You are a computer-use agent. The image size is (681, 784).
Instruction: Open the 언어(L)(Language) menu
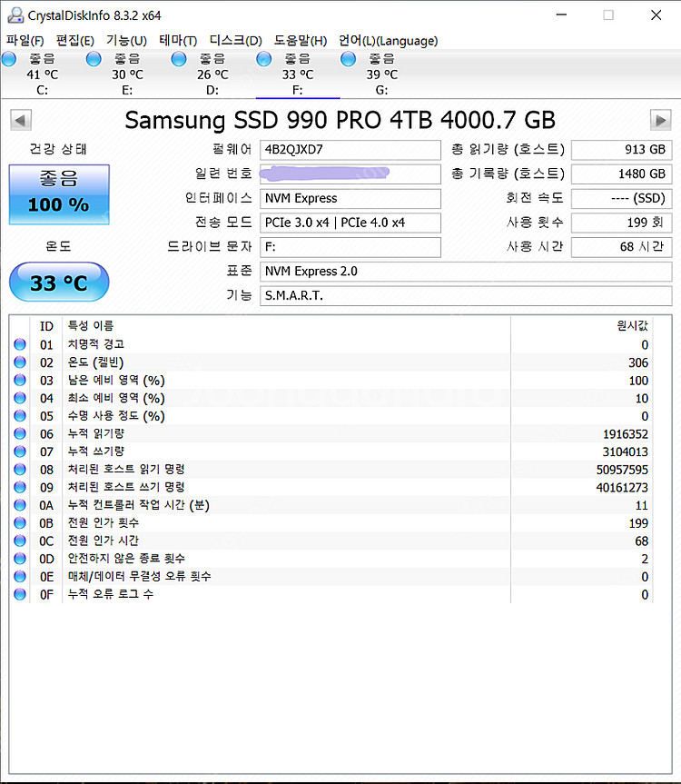(x=389, y=41)
